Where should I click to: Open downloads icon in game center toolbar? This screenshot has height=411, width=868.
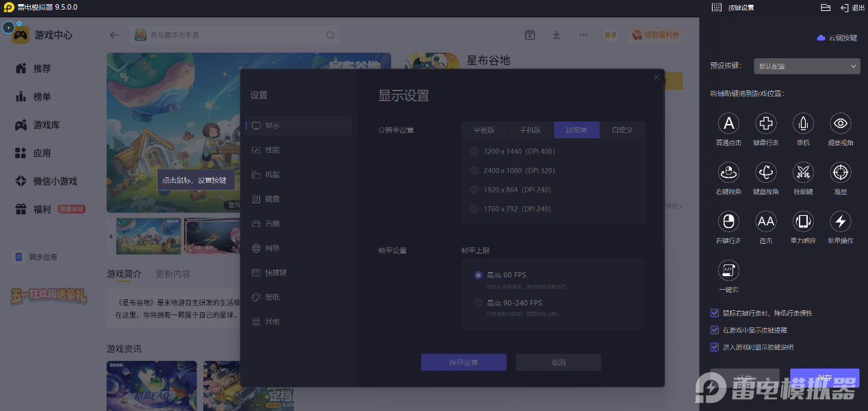(556, 35)
